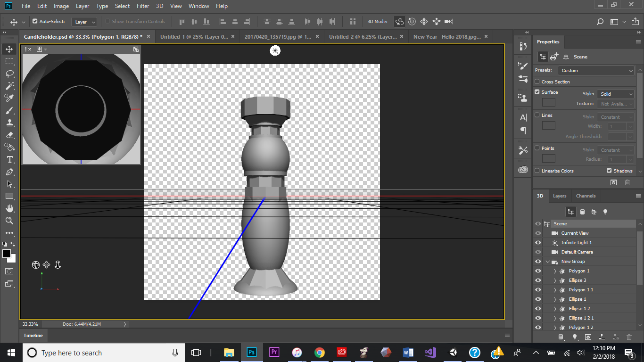
Task: Filter 3D panel by lights
Action: [605, 212]
